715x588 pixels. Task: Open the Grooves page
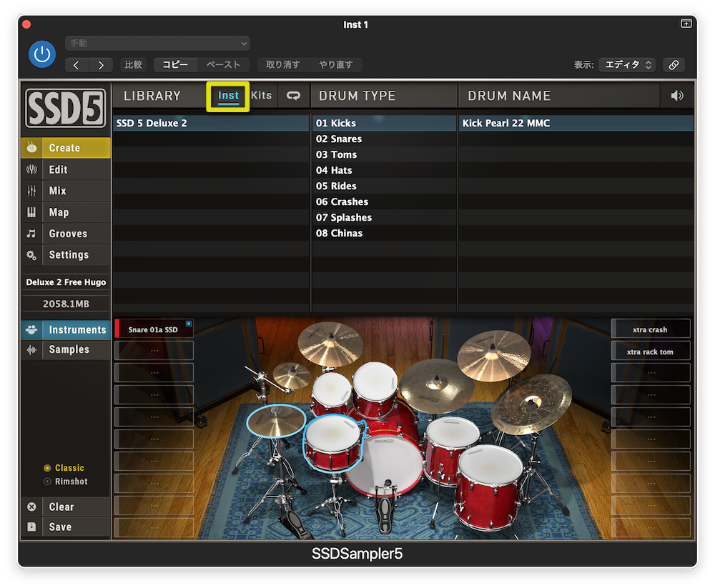click(x=65, y=234)
